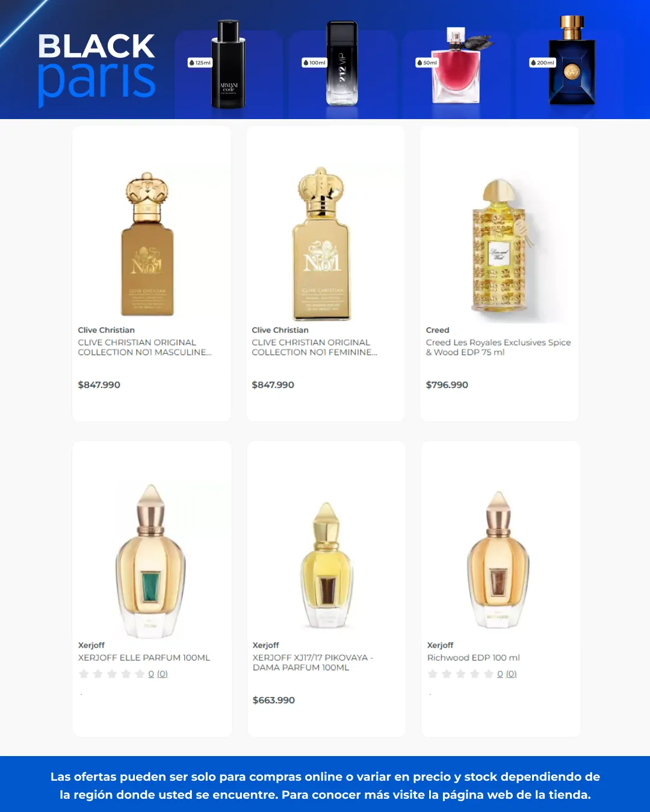Click the 200ml size badge
This screenshot has width=650, height=812.
(542, 63)
